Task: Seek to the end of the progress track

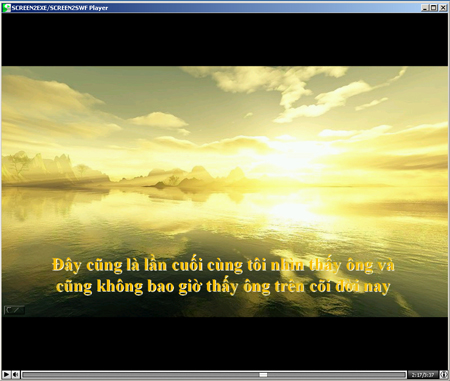Action: 405,375
